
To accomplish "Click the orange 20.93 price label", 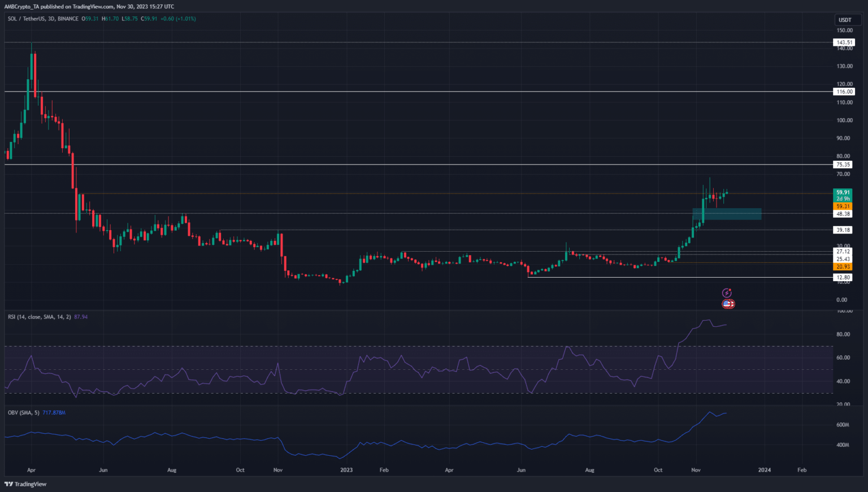I will (x=843, y=267).
